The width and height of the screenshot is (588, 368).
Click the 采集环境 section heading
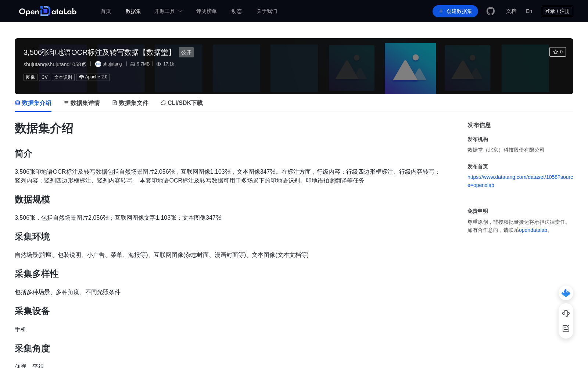(x=32, y=237)
